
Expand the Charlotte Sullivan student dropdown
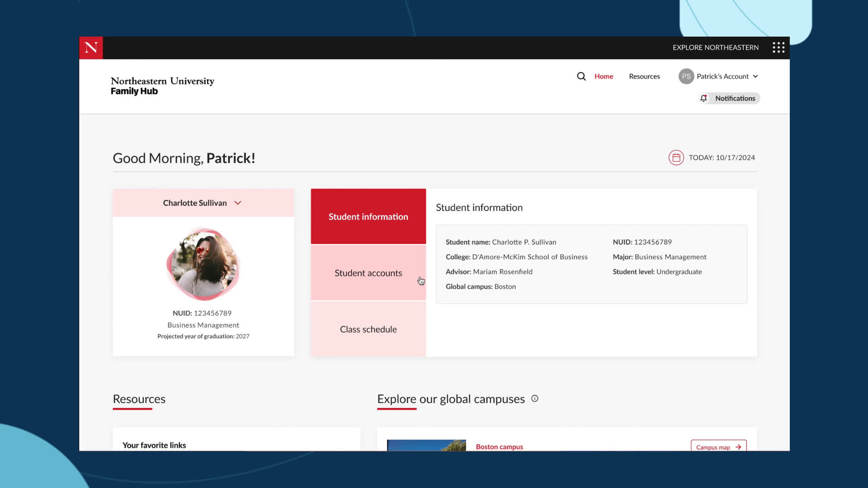238,203
